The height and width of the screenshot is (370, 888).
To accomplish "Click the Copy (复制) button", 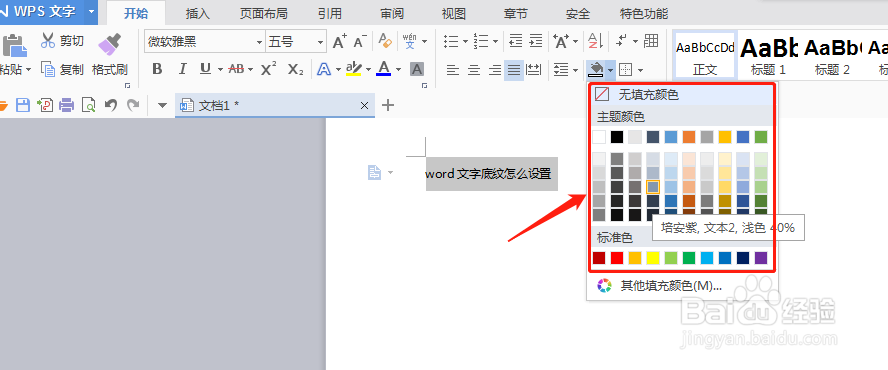I will pos(62,69).
